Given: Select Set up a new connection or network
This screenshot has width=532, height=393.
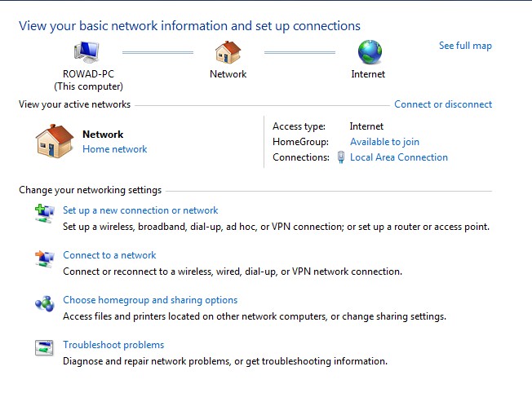Looking at the screenshot, I should tap(140, 210).
